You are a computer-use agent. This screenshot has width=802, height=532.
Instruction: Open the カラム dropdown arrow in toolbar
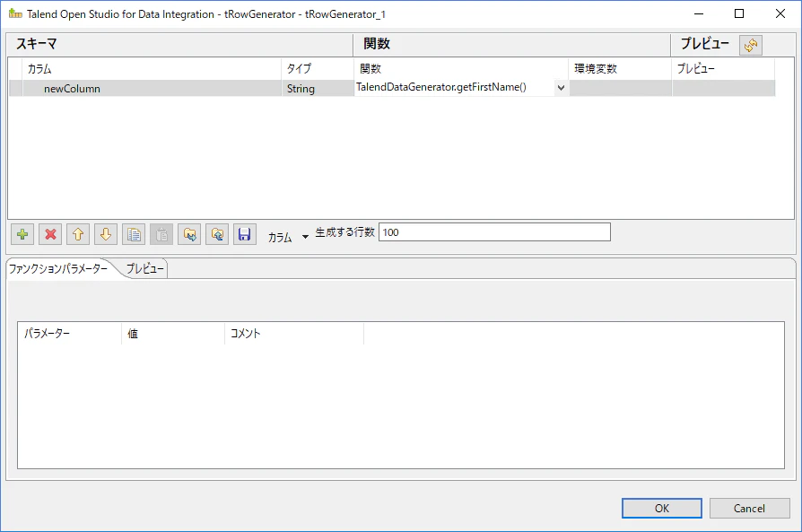pos(305,237)
